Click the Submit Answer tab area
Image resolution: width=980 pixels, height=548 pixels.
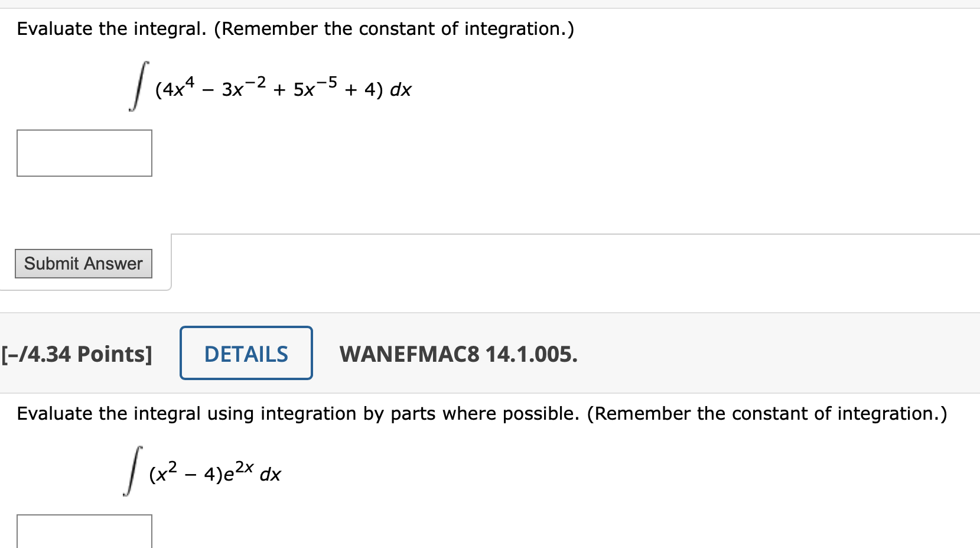83,264
